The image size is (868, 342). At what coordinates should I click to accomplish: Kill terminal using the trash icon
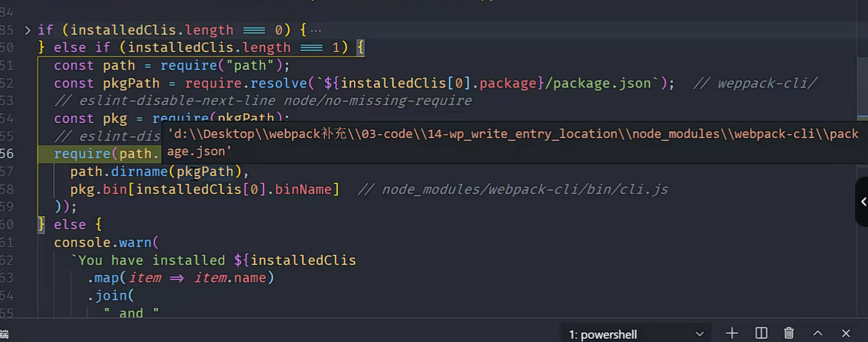[x=789, y=334]
